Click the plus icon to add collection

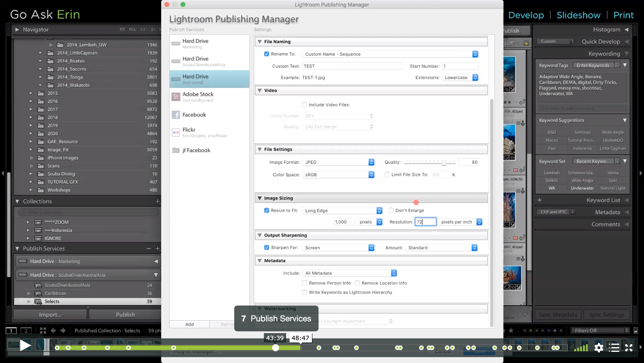(x=157, y=201)
